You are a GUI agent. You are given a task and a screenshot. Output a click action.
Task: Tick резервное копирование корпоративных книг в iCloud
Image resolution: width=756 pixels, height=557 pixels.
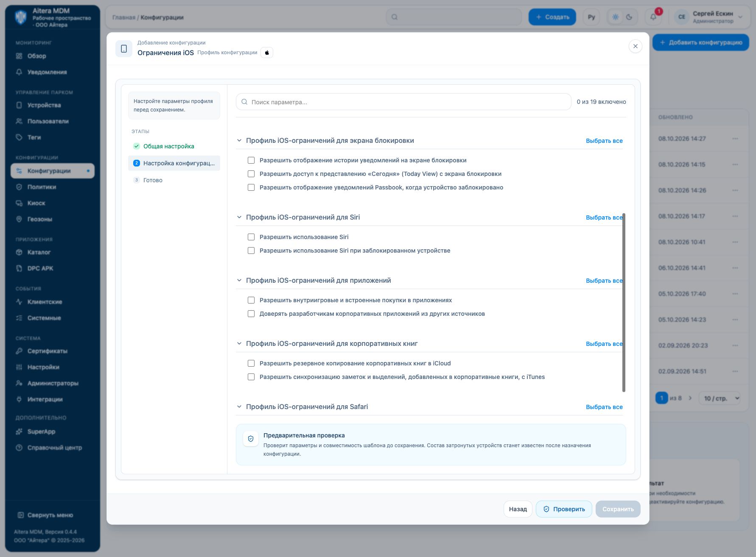tap(251, 363)
